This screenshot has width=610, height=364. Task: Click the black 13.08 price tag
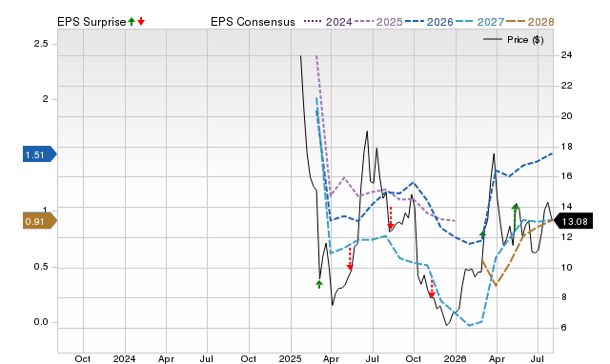coord(573,221)
